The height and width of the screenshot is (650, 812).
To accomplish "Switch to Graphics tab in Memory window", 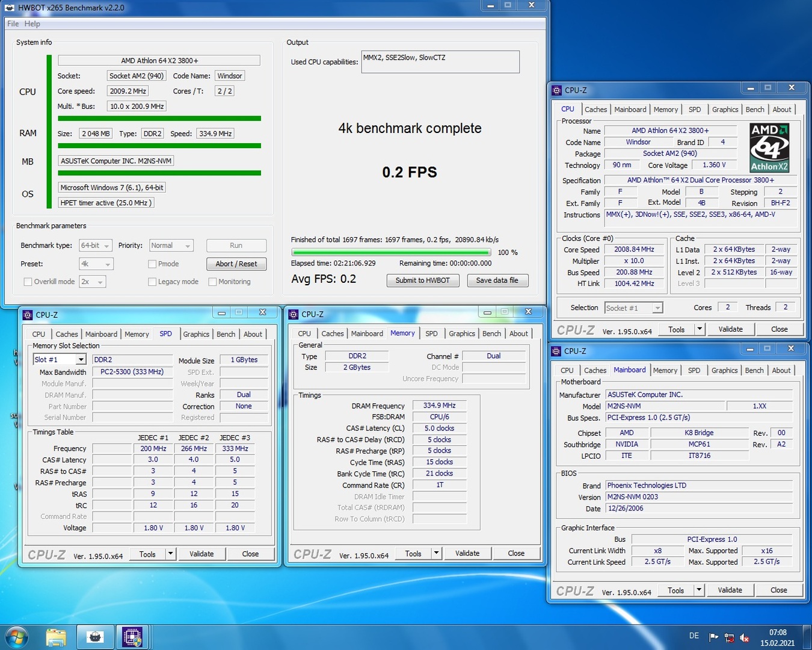I will pyautogui.click(x=462, y=333).
